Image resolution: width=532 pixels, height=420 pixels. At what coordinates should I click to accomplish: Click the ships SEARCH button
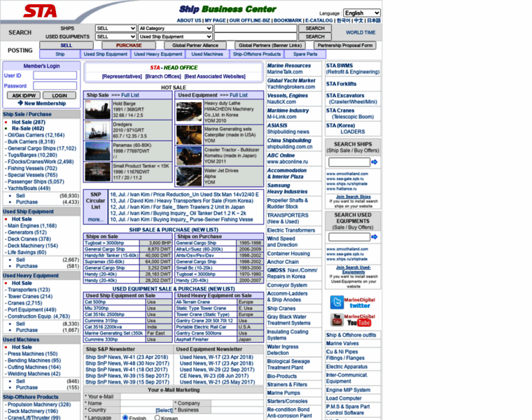pyautogui.click(x=315, y=28)
